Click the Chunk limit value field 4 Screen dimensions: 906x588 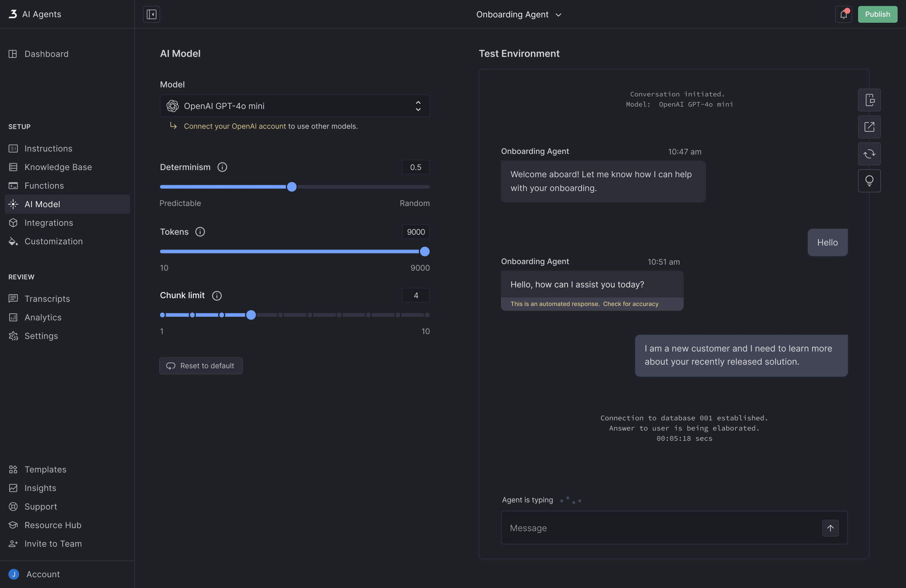(415, 295)
